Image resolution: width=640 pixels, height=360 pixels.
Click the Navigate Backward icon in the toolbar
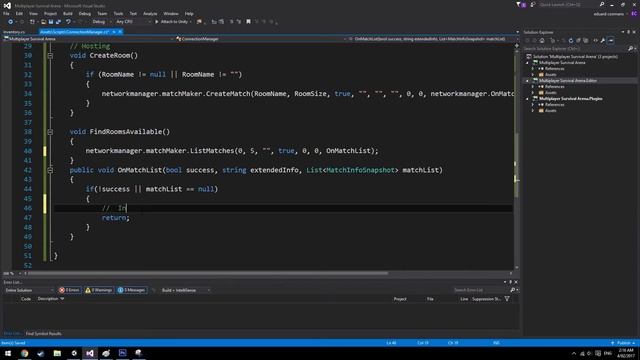[11, 22]
